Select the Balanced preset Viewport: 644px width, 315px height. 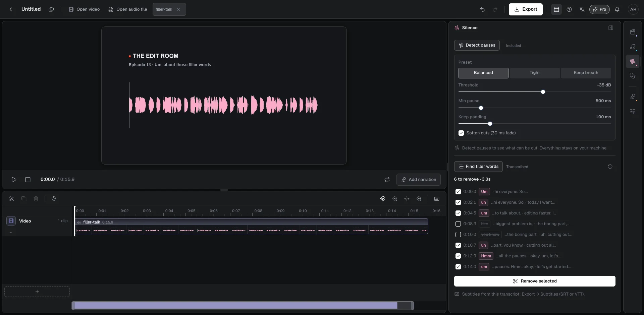[x=483, y=73]
